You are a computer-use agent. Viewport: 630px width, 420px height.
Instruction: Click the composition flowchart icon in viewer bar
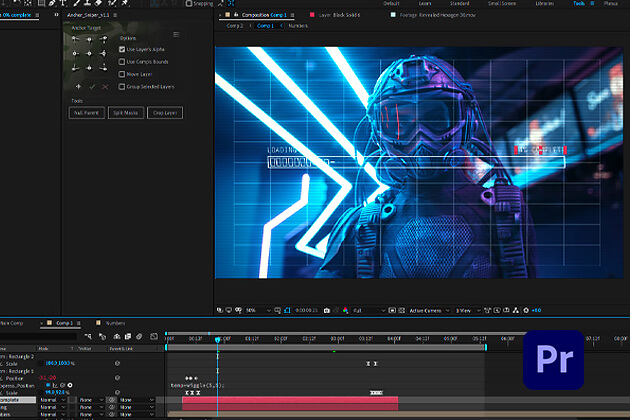(516, 310)
